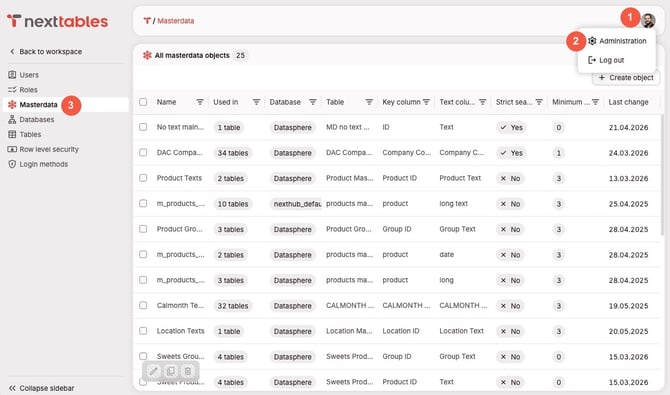670x395 pixels.
Task: Click the long text cell
Action: 453,203
